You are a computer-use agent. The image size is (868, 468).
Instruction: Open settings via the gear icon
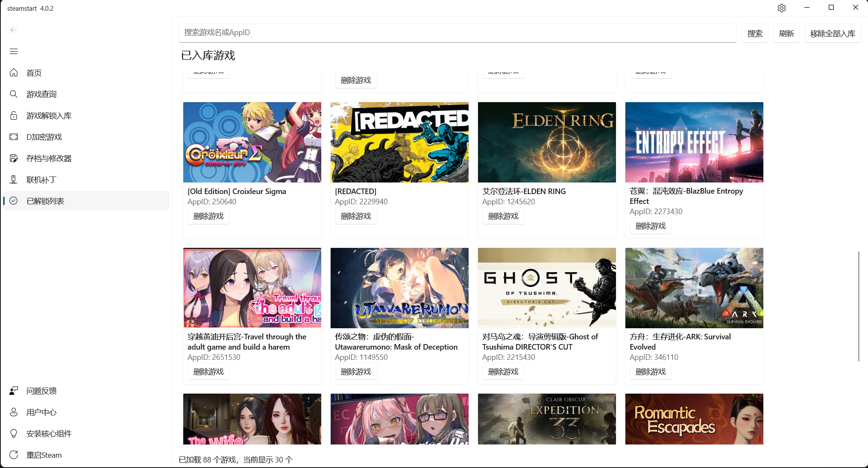point(782,8)
